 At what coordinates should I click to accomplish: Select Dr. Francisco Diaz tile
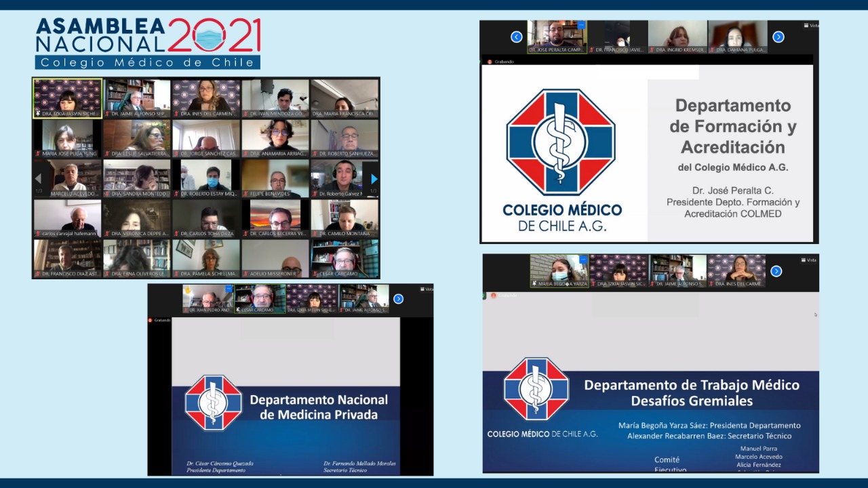click(x=68, y=258)
